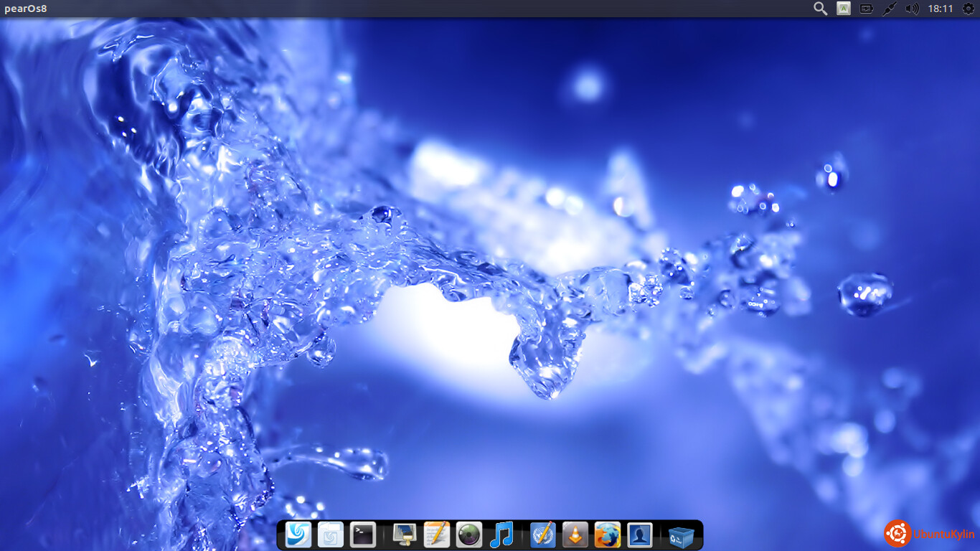
Task: Open the network connection menu
Action: (x=890, y=9)
